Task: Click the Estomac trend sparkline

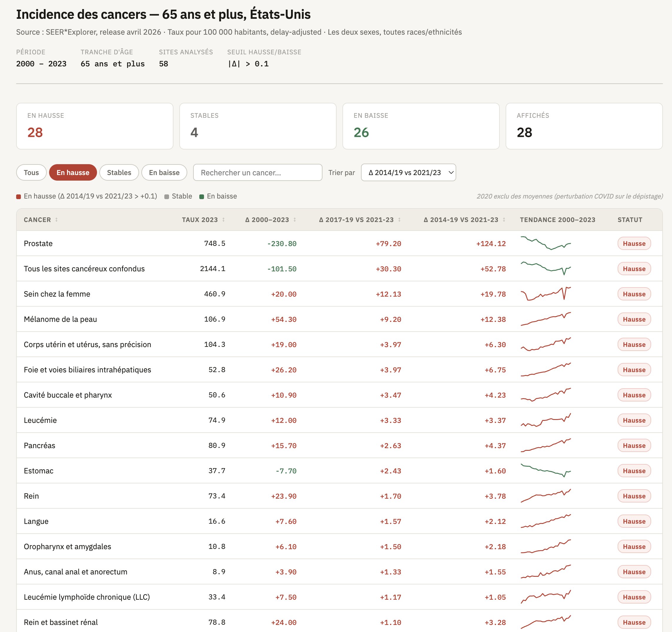Action: point(546,470)
